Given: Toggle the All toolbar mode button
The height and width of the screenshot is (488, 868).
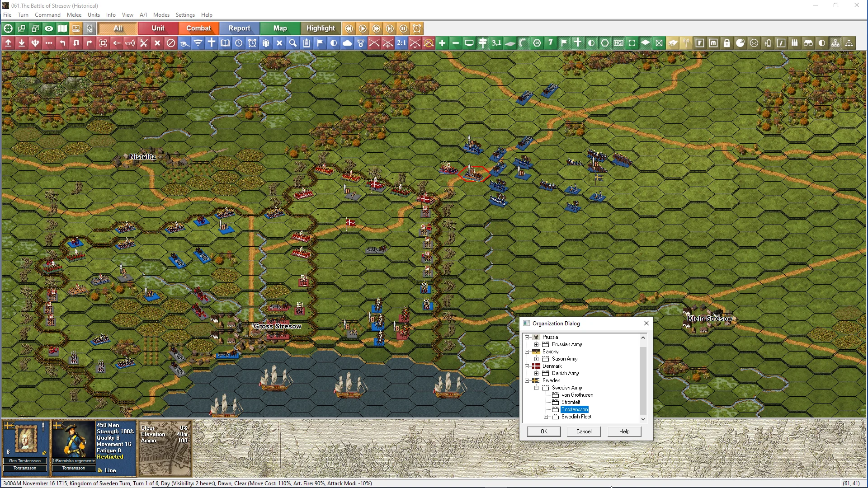Looking at the screenshot, I should [x=118, y=28].
